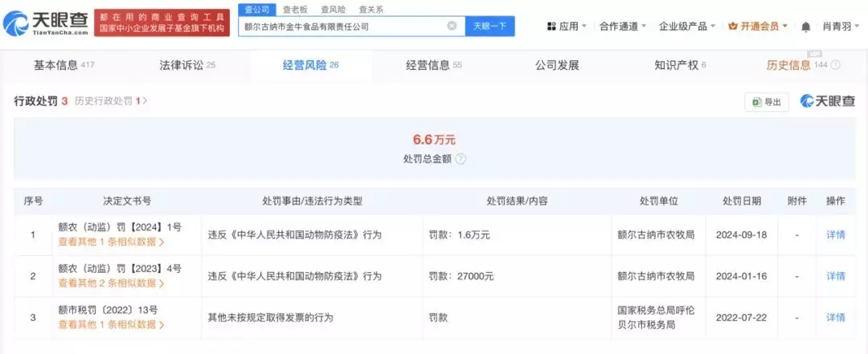
Task: Select document number 额市税罚〔2022〕13号
Action: 108,311
